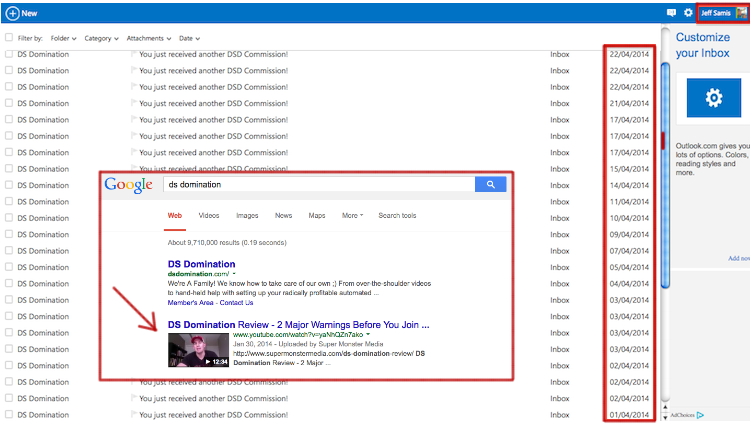Open the Member's Area sitelink

click(x=190, y=303)
